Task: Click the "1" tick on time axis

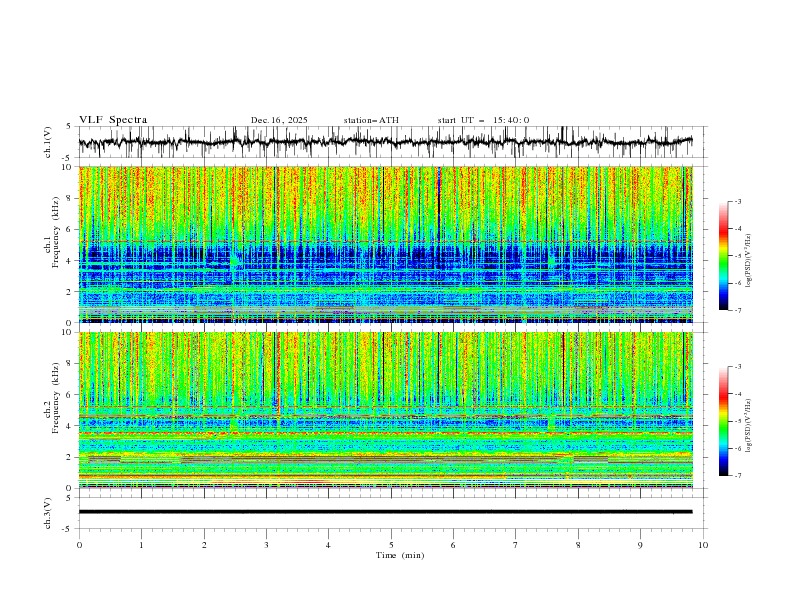Action: (x=141, y=545)
